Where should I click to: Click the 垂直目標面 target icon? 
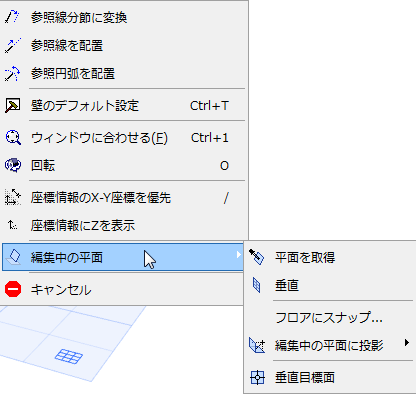[257, 378]
